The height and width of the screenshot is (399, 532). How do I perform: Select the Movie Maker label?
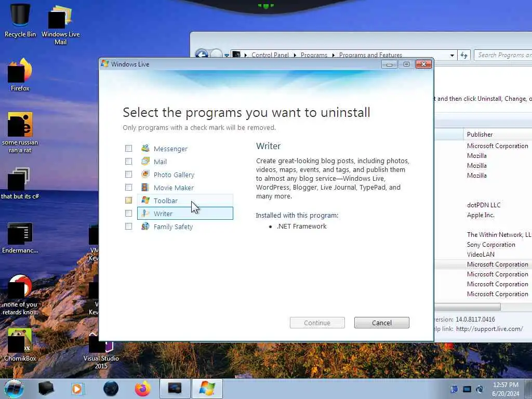174,188
